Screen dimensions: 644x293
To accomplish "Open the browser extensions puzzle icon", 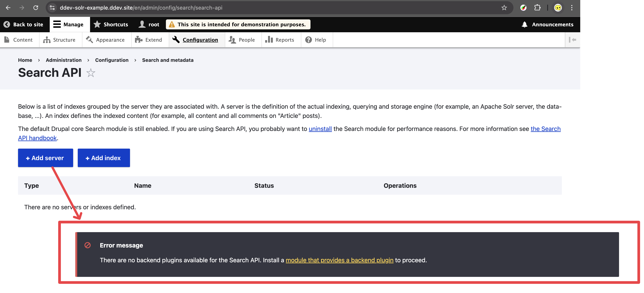I will (537, 8).
